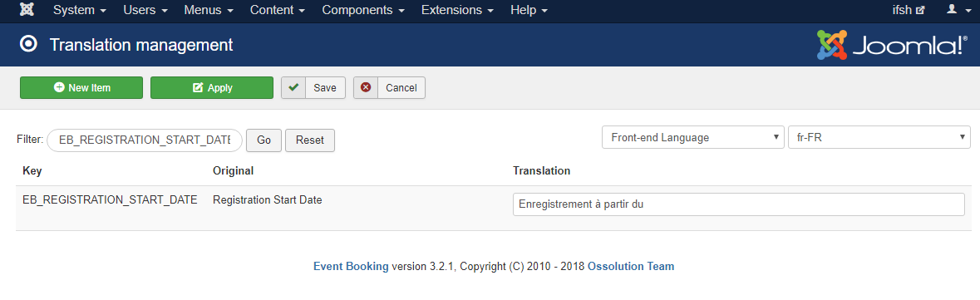
Task: Click the Translation column header
Action: pyautogui.click(x=541, y=170)
